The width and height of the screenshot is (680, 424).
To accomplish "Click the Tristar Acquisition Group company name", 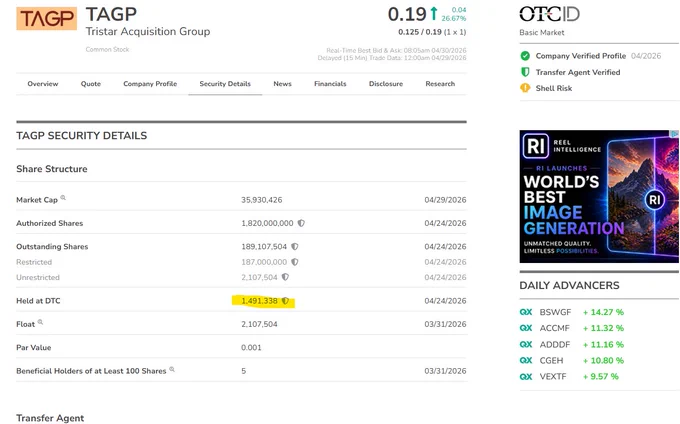I will (148, 32).
